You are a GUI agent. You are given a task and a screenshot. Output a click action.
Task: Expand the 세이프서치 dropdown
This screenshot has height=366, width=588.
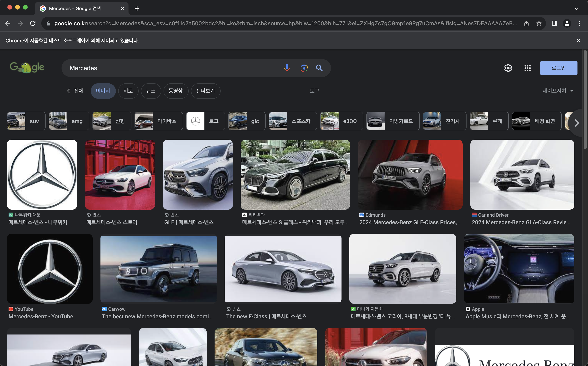point(558,91)
